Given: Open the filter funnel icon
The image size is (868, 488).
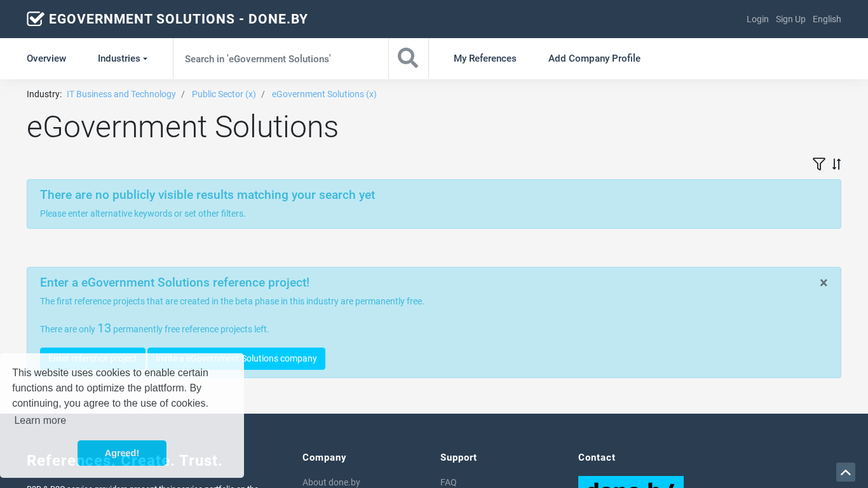Looking at the screenshot, I should pos(819,164).
